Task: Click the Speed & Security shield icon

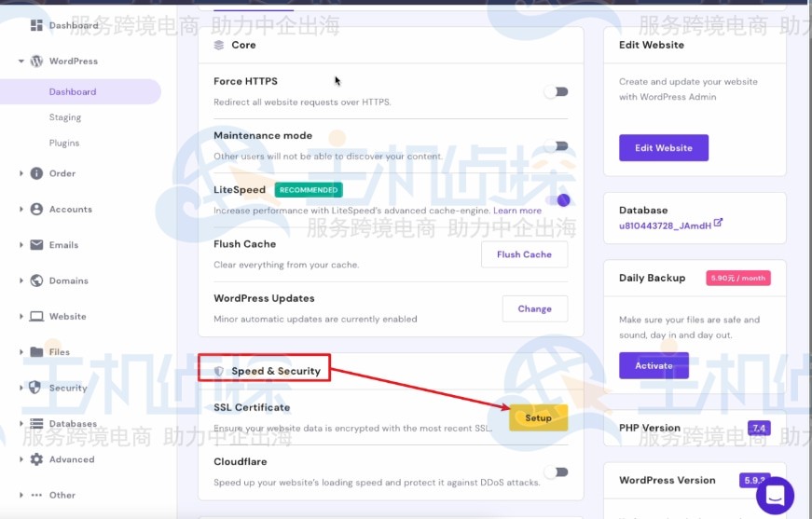Action: tap(219, 371)
